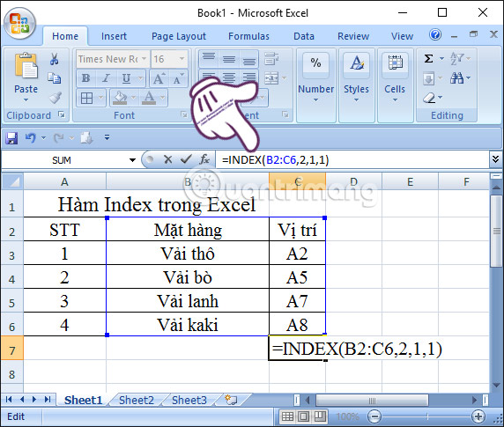Switch to the Data tab
Viewport: 504px width, 427px height.
pos(304,36)
